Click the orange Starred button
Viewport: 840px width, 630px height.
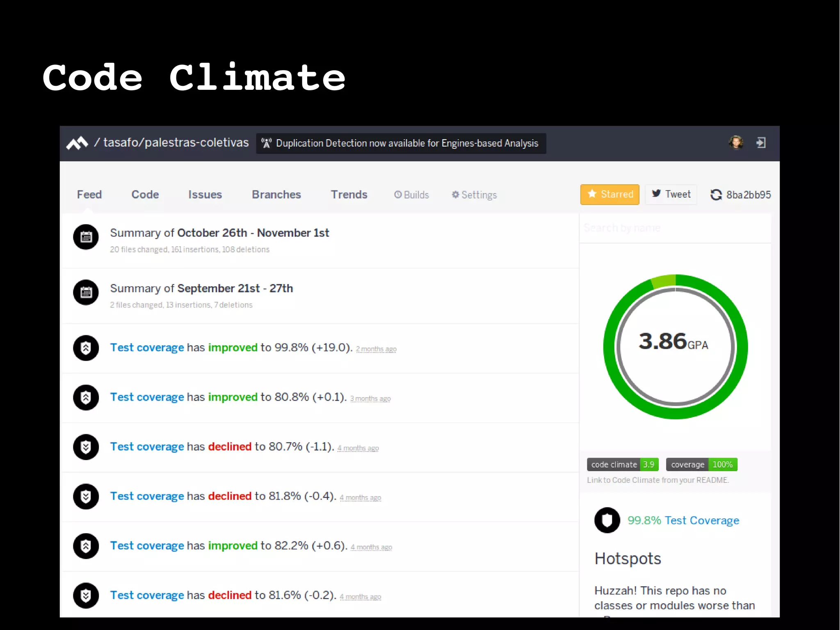[x=610, y=195]
